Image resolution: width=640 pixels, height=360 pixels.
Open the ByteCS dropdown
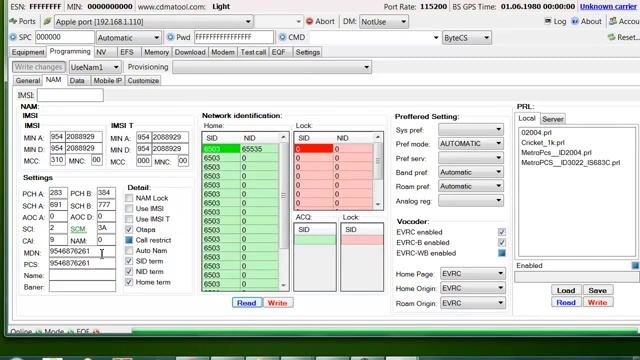coord(467,38)
